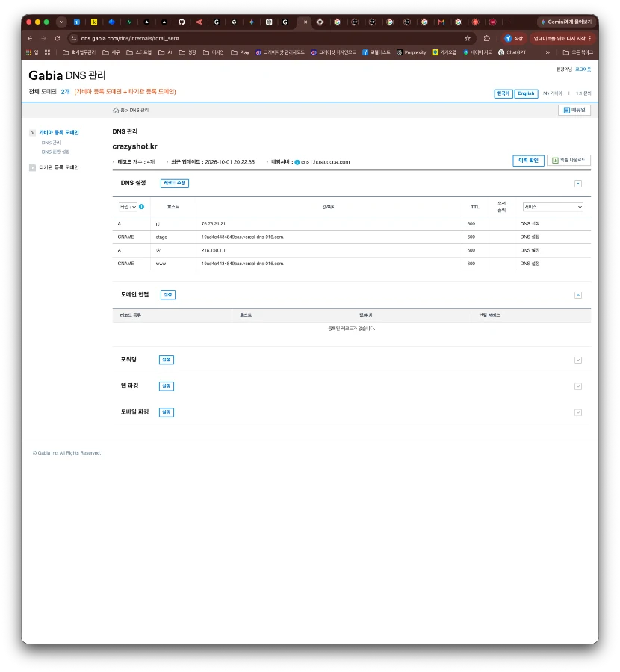Screen dimensions: 620x672
Task: Click the 설정 button for 도메인 연결
Action: (x=168, y=295)
